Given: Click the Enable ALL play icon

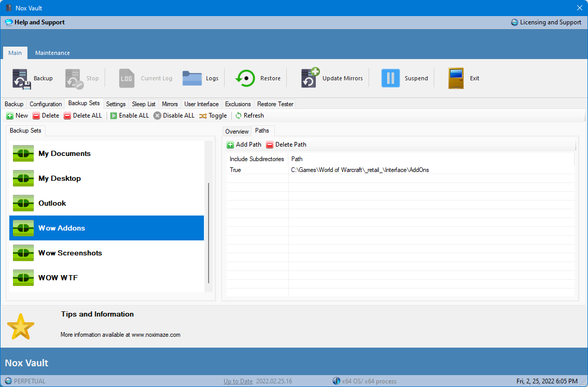Looking at the screenshot, I should tap(114, 116).
